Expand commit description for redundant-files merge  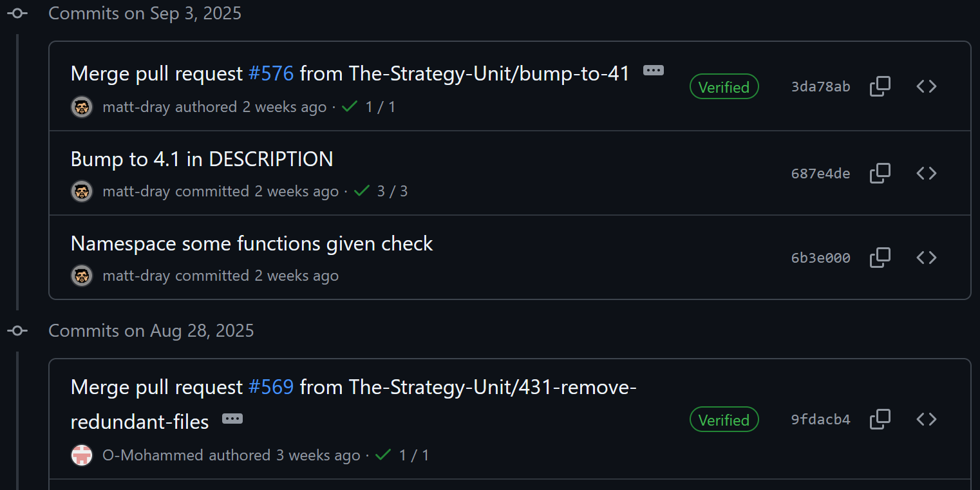[x=232, y=419]
